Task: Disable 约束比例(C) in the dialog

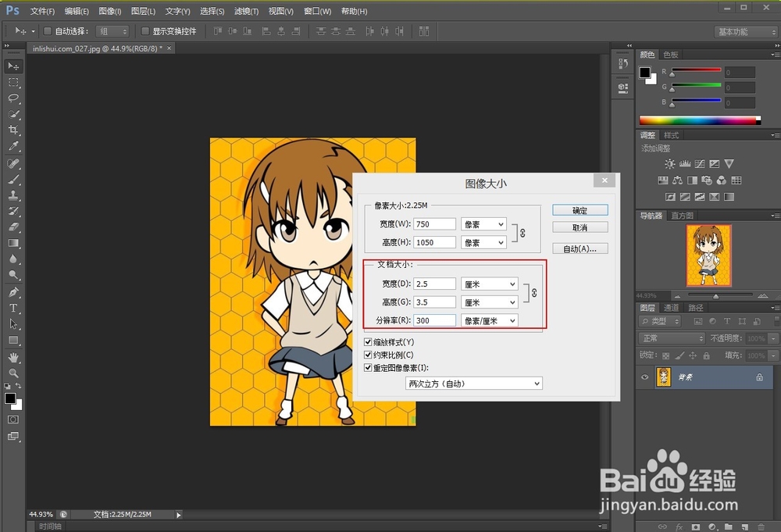Action: coord(368,354)
